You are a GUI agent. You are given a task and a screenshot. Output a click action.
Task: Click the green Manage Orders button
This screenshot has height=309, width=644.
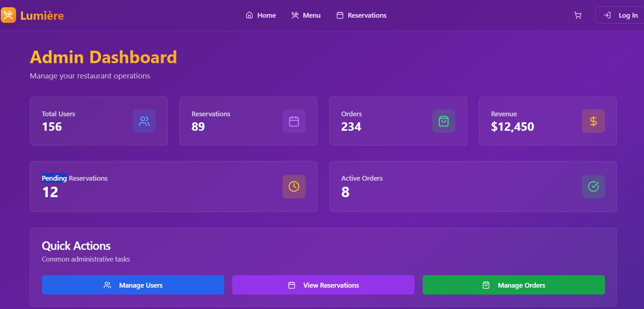(514, 285)
